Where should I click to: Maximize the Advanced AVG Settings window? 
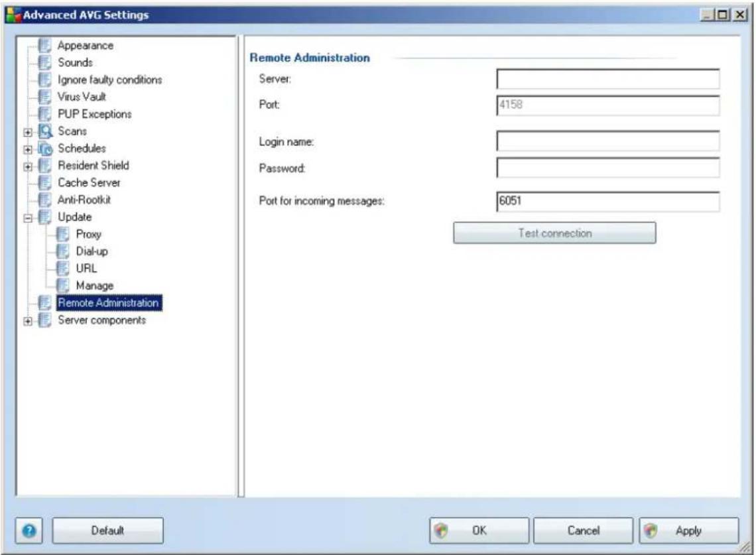click(x=723, y=15)
